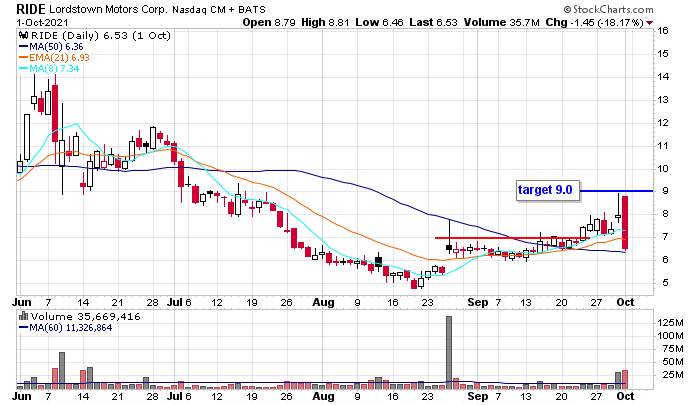
Task: Click the RIDE ticker symbol heading
Action: point(31,9)
